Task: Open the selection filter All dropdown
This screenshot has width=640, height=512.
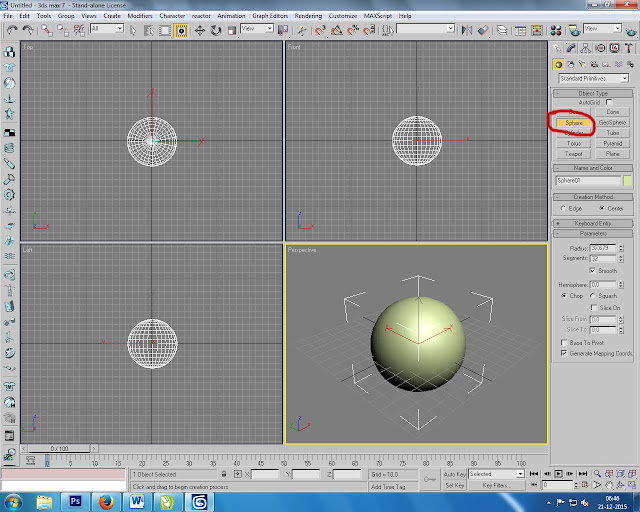Action: click(107, 29)
